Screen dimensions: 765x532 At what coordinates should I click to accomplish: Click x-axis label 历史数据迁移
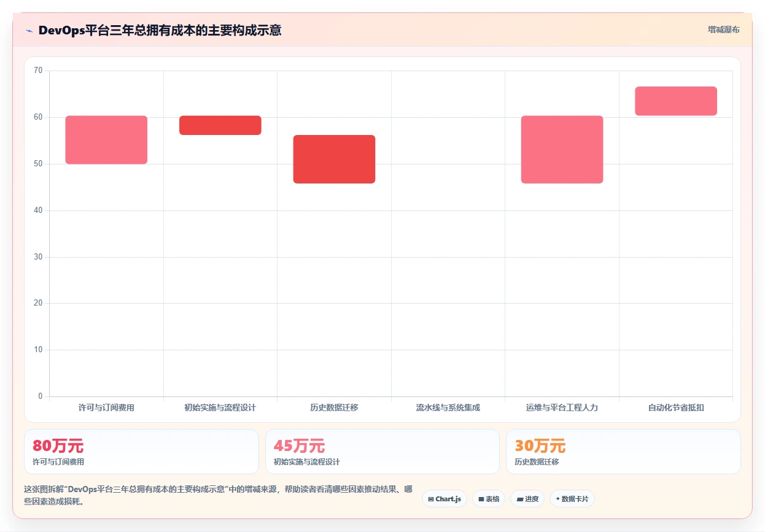point(334,407)
